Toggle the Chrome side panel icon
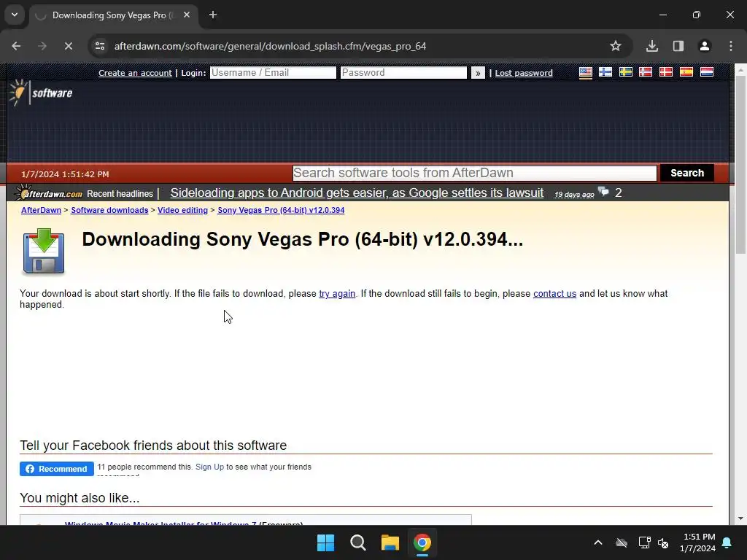The width and height of the screenshot is (747, 560). [678, 46]
